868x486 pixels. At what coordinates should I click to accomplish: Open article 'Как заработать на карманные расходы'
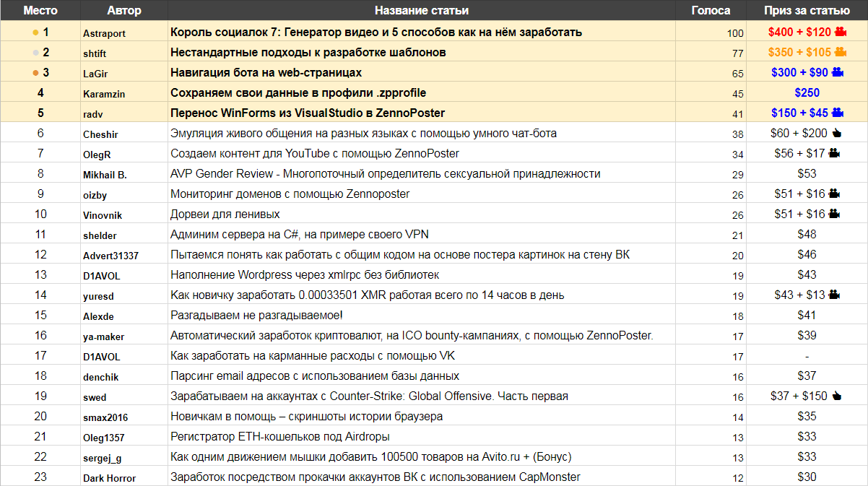point(313,356)
